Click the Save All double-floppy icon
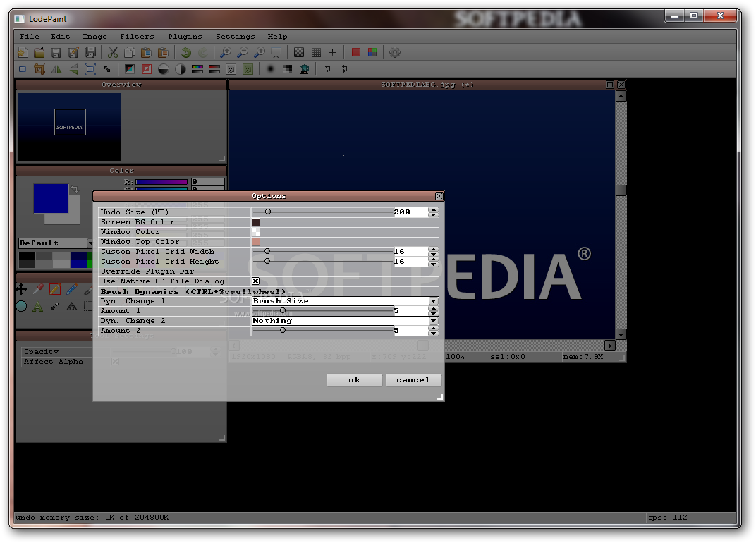The image size is (756, 543). coord(90,53)
